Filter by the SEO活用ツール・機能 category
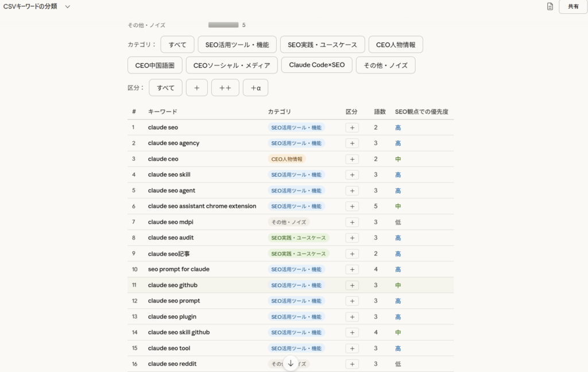This screenshot has width=588, height=372. click(x=238, y=44)
